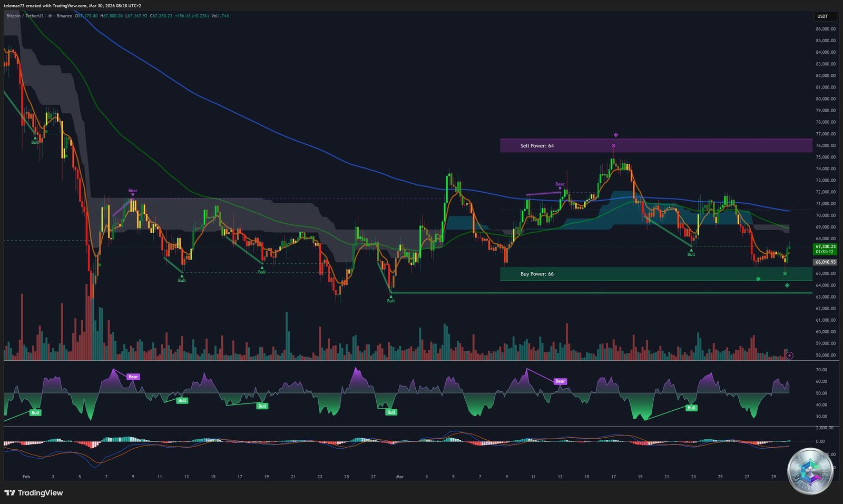This screenshot has width=843, height=504.
Task: Click the silver coin watermark in the bottom right
Action: (x=809, y=471)
